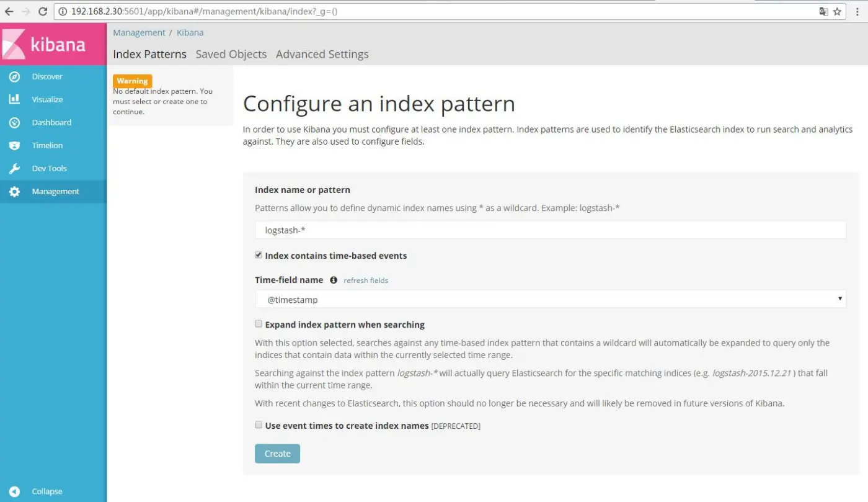Open Dev Tools via wrench icon

click(x=14, y=168)
